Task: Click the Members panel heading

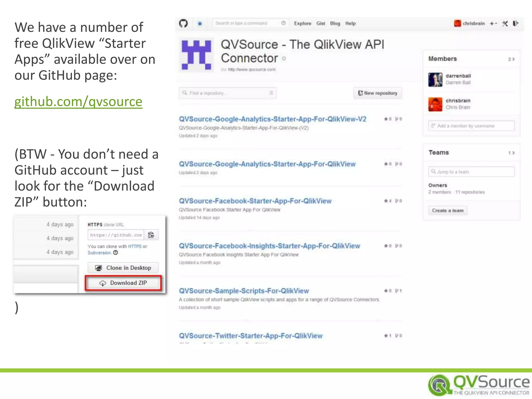Action: pos(442,59)
